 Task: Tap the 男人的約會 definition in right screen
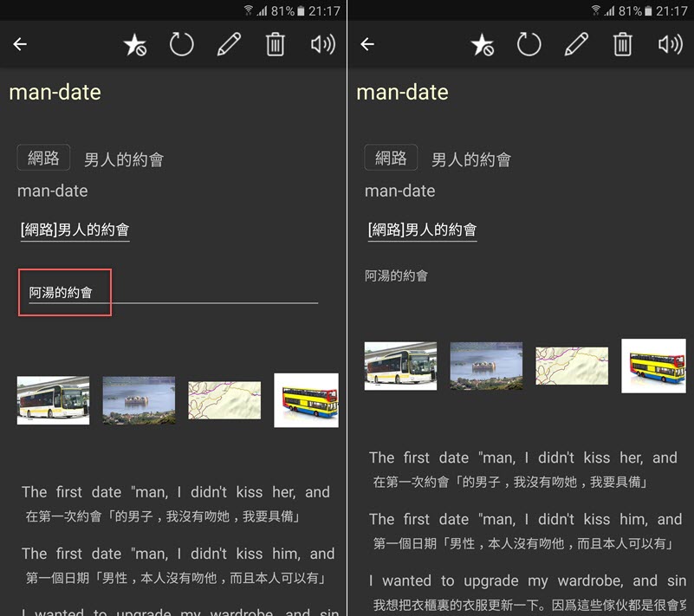click(471, 159)
